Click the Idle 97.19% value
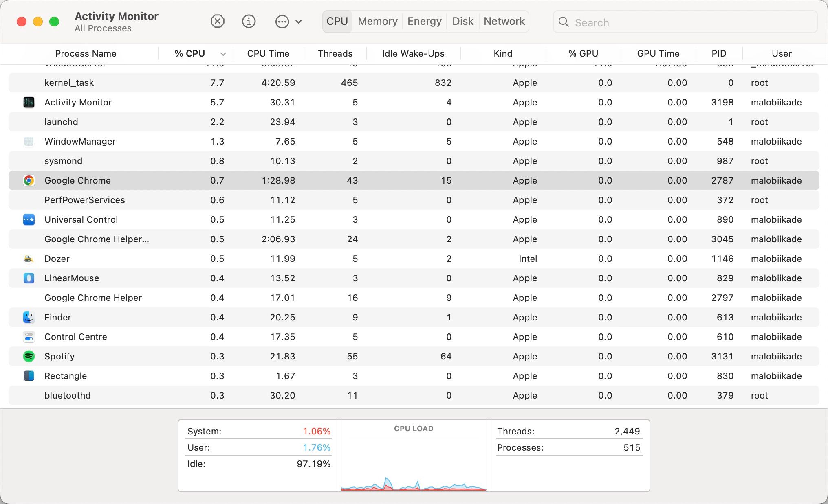Viewport: 828px width, 504px height. (313, 464)
